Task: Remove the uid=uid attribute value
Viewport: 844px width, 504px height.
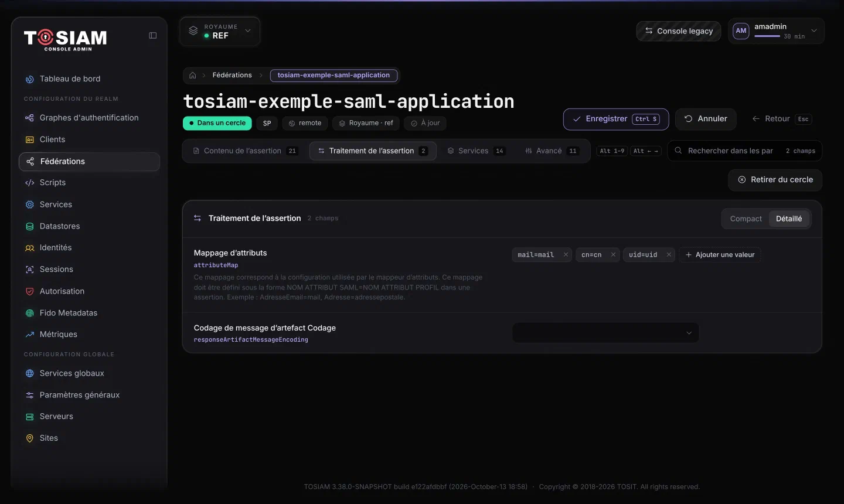Action: point(669,255)
